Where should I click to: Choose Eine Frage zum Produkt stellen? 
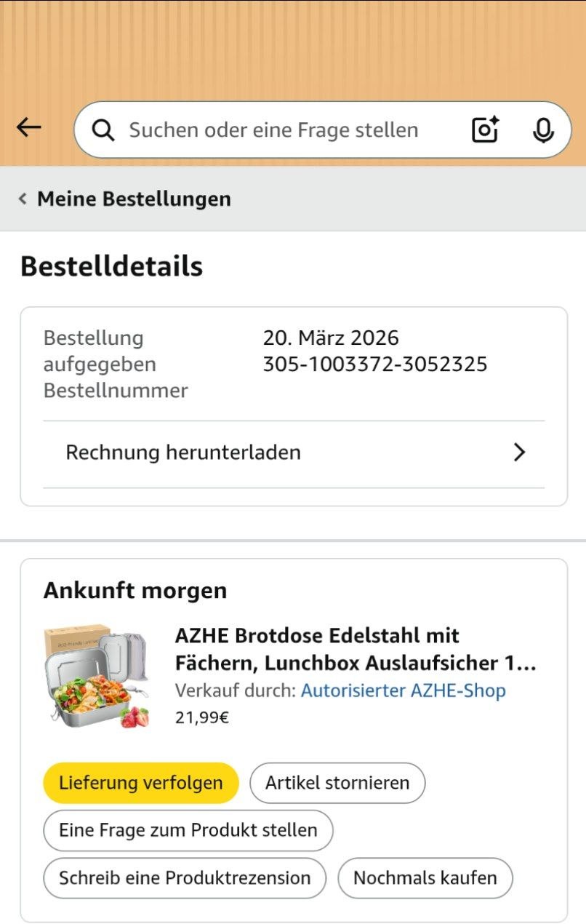coord(188,830)
